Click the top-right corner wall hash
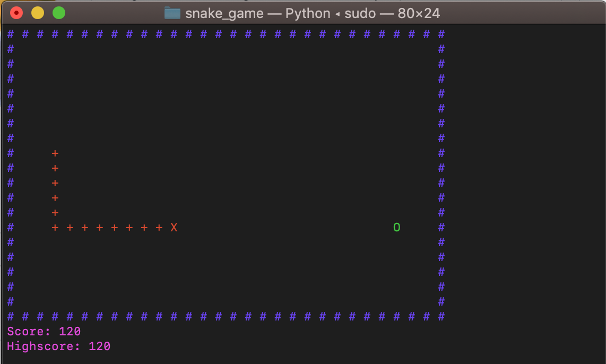Screen dimensions: 606x364 pyautogui.click(x=441, y=34)
